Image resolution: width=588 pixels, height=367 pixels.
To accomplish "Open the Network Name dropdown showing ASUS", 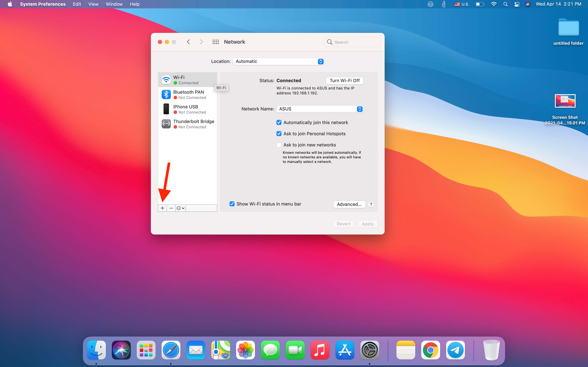I will [320, 109].
